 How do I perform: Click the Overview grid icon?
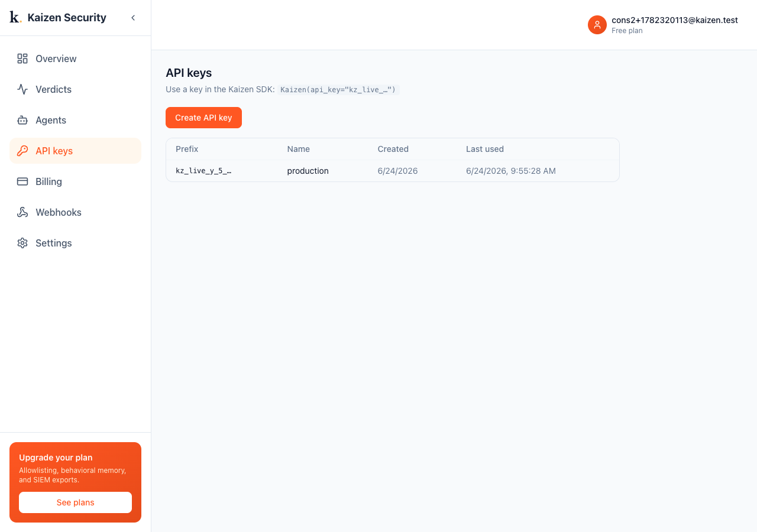22,59
